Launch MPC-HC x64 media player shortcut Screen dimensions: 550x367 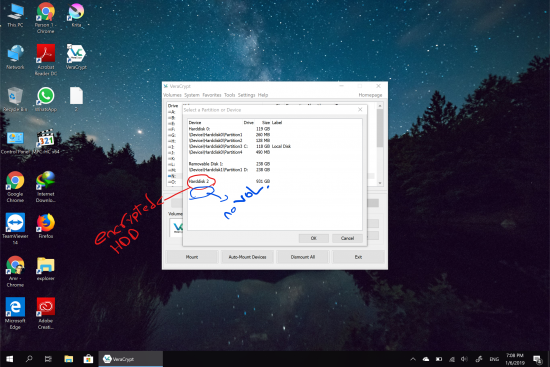(x=46, y=142)
